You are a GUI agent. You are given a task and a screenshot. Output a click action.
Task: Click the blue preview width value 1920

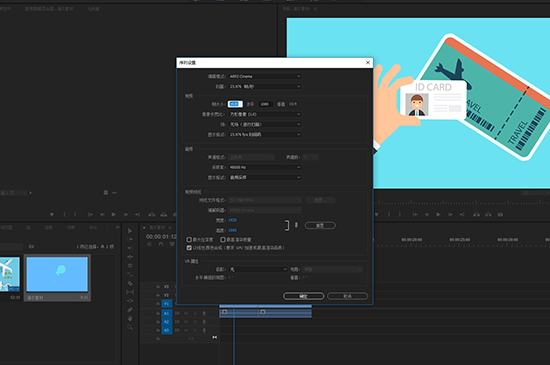(x=232, y=220)
